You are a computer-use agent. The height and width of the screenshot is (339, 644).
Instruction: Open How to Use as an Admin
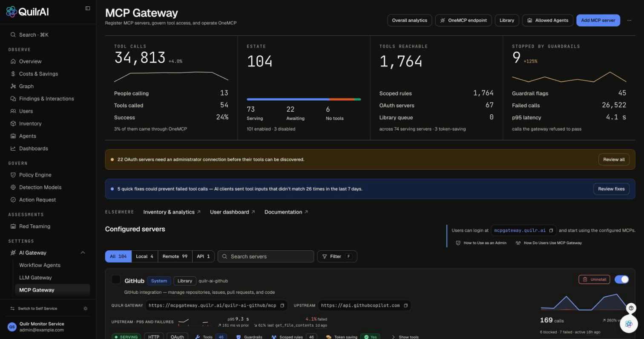pyautogui.click(x=481, y=243)
